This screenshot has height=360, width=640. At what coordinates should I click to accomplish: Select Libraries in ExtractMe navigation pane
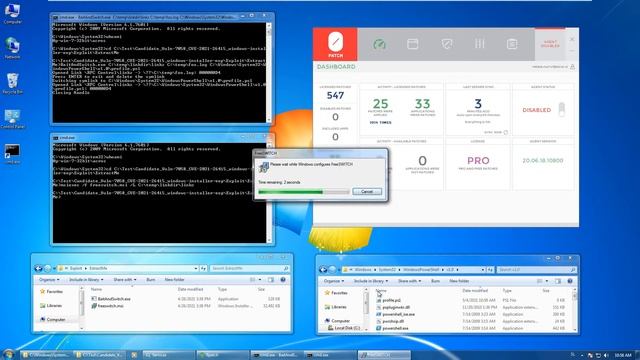click(54, 305)
